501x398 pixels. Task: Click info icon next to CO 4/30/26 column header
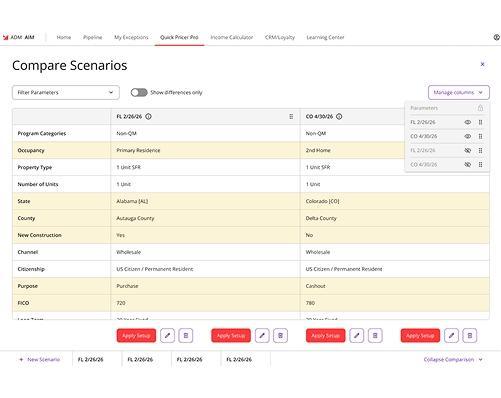[x=339, y=116]
